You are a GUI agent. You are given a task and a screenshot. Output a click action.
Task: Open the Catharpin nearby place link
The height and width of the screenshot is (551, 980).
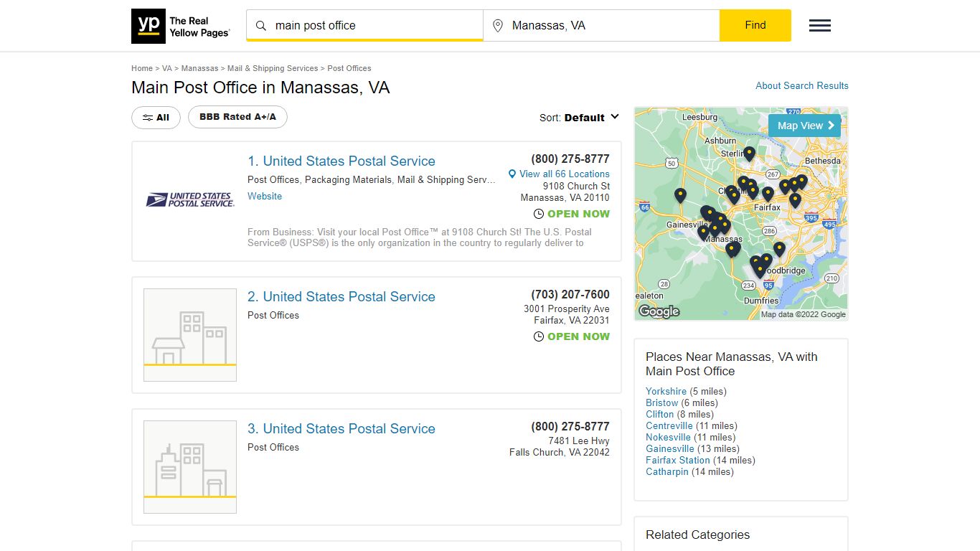(667, 472)
